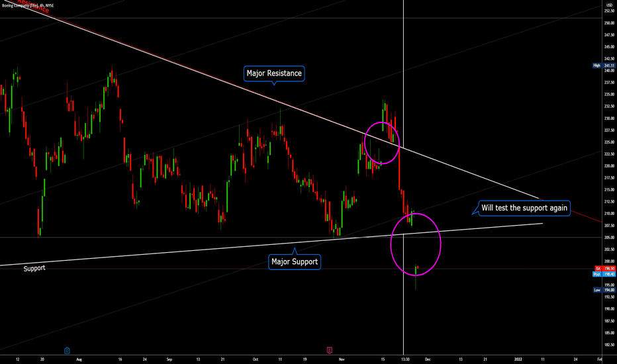Click the white 'Support' trendline text
Image resolution: width=617 pixels, height=364 pixels.
click(x=34, y=269)
